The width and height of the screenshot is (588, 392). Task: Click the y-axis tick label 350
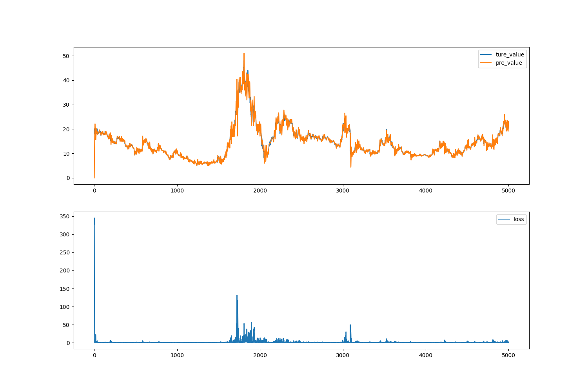[x=65, y=216]
